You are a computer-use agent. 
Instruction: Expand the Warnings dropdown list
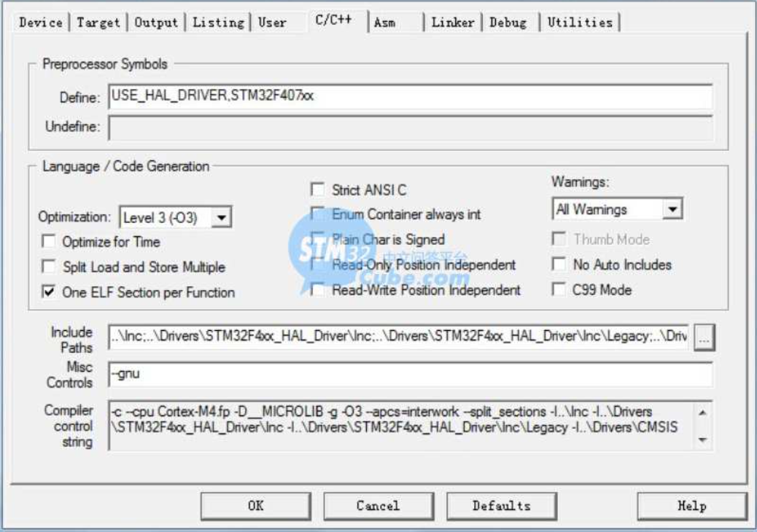(674, 210)
